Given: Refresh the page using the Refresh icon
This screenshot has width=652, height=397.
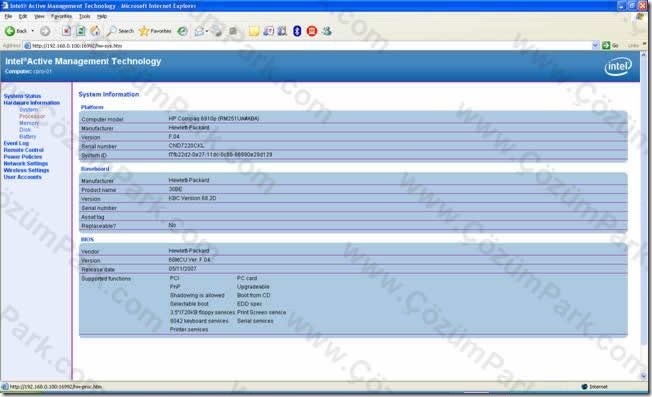Looking at the screenshot, I should tap(81, 31).
